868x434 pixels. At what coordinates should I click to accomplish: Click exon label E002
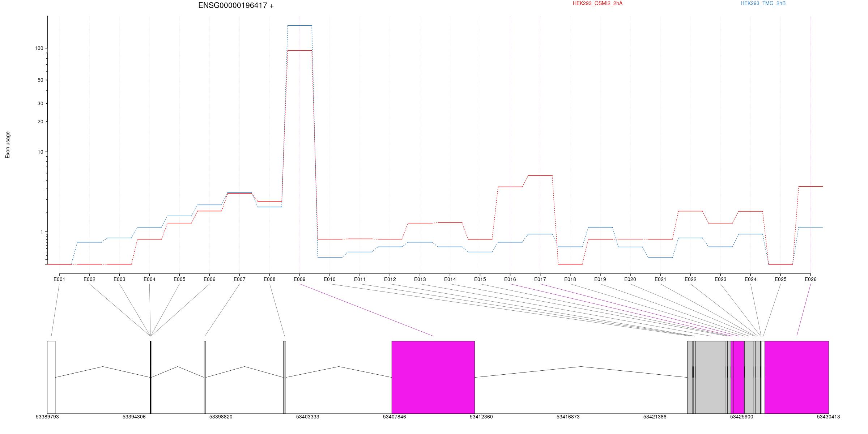[x=89, y=279]
